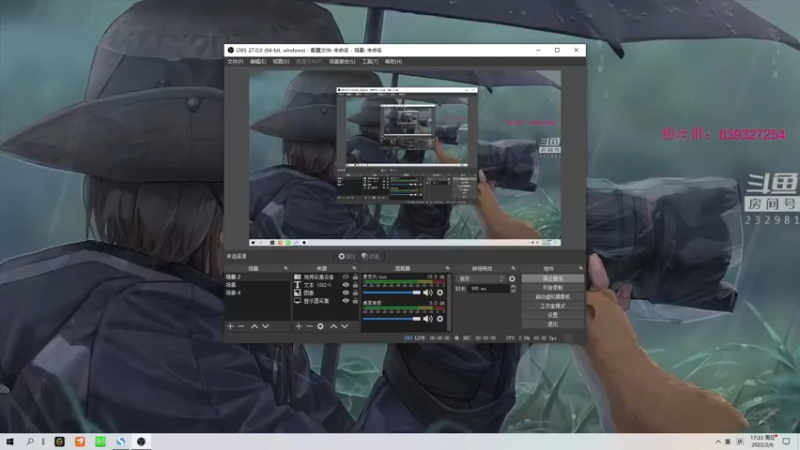The width and height of the screenshot is (800, 450).
Task: Add a new source with the plus icon in the sources panel
Action: [x=298, y=326]
